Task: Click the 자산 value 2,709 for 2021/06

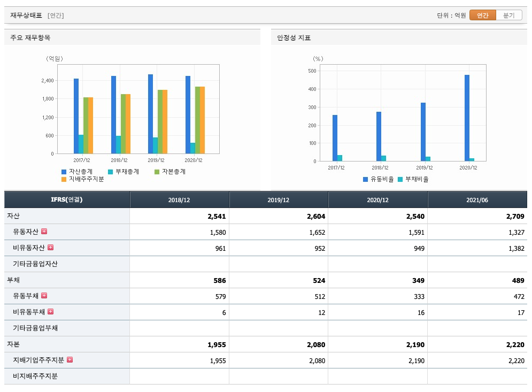Action: click(515, 216)
